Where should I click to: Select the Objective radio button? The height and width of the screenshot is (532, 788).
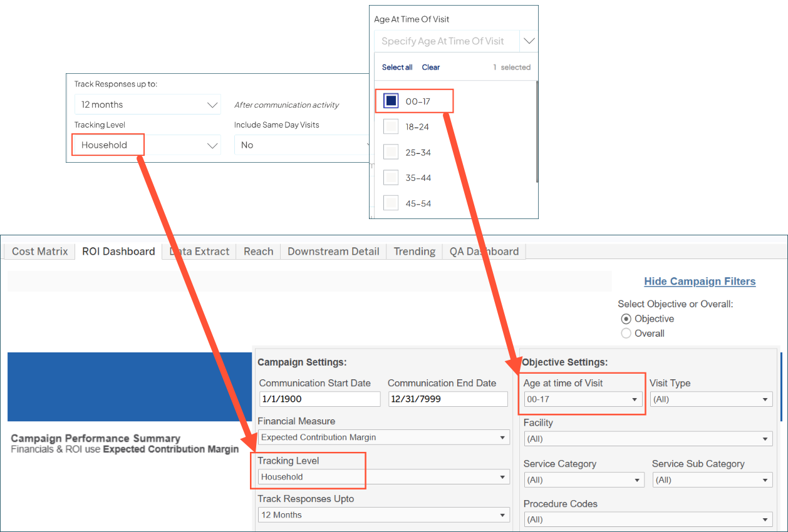tap(626, 319)
